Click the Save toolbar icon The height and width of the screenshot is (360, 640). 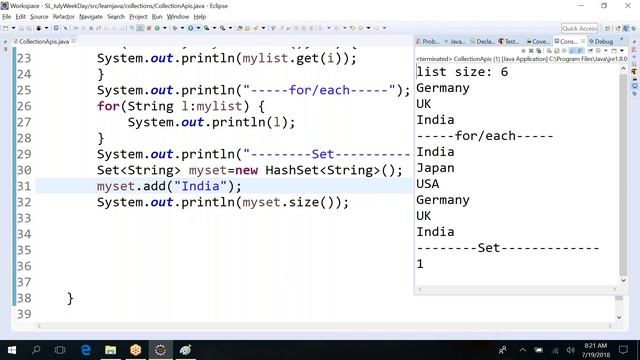[22, 28]
